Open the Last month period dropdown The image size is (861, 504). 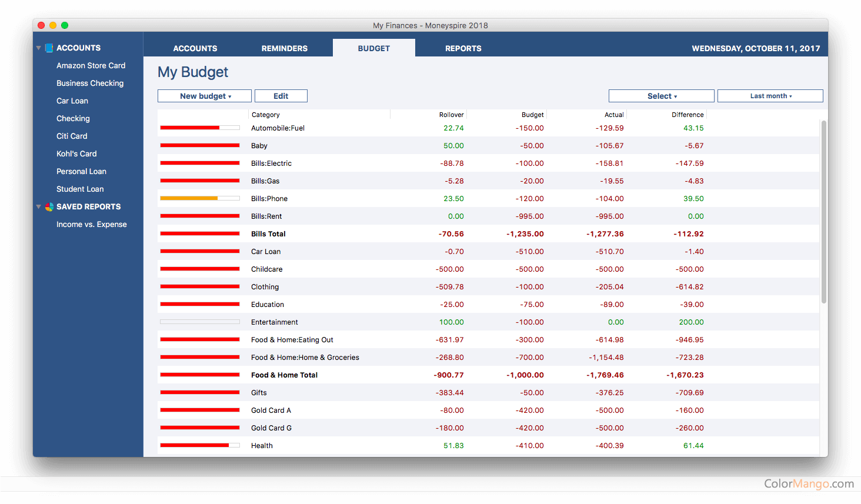pos(770,96)
